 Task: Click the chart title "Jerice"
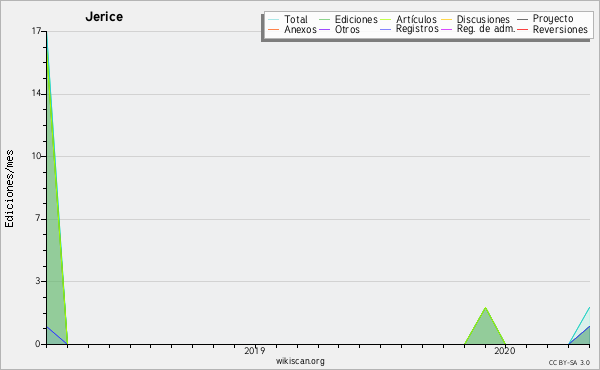click(104, 17)
